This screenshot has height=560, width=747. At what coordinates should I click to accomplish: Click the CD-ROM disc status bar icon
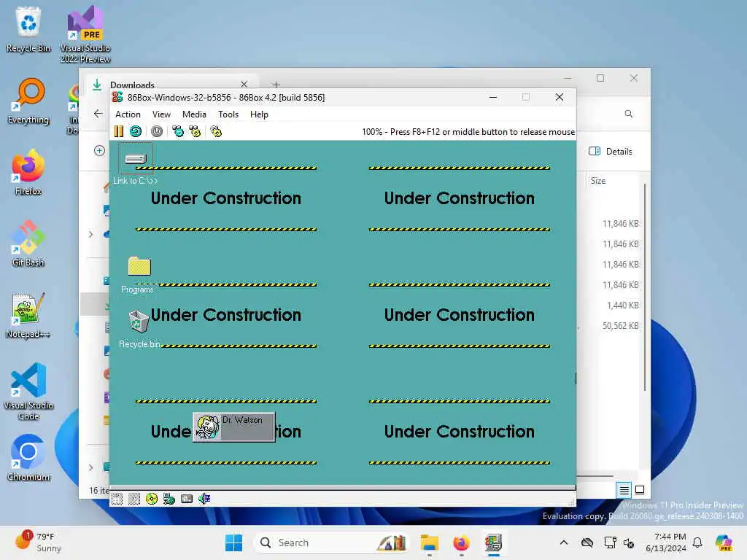152,499
